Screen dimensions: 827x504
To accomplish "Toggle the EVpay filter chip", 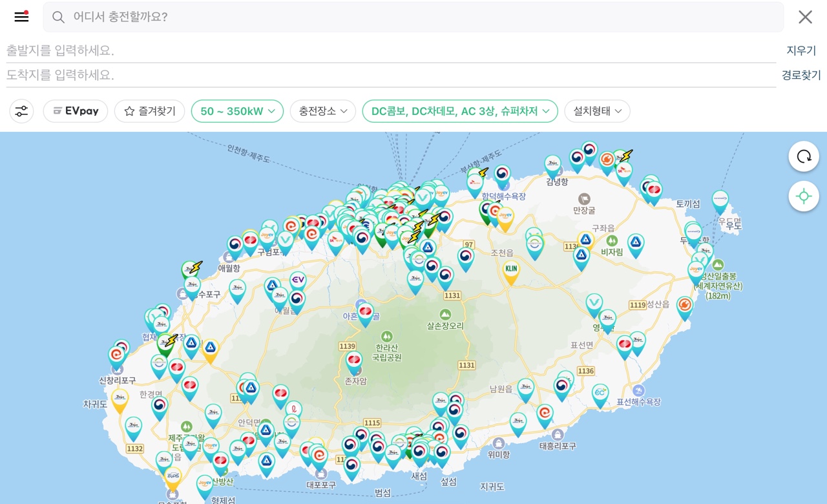I will 76,111.
